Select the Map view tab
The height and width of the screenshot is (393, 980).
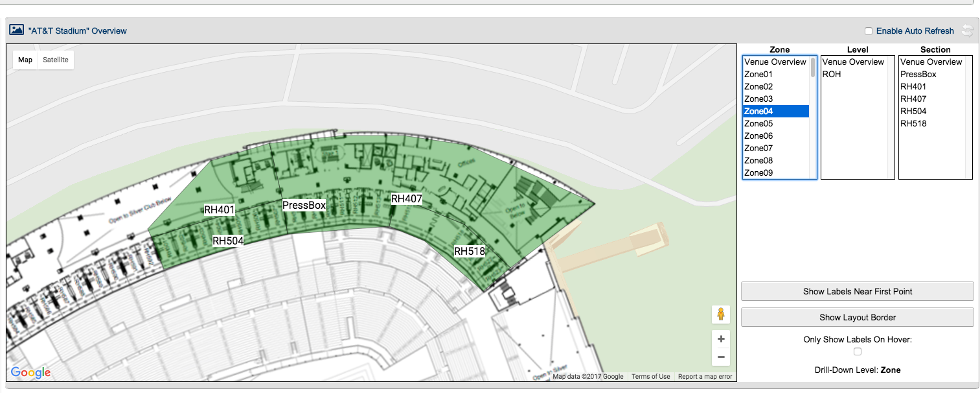[25, 60]
